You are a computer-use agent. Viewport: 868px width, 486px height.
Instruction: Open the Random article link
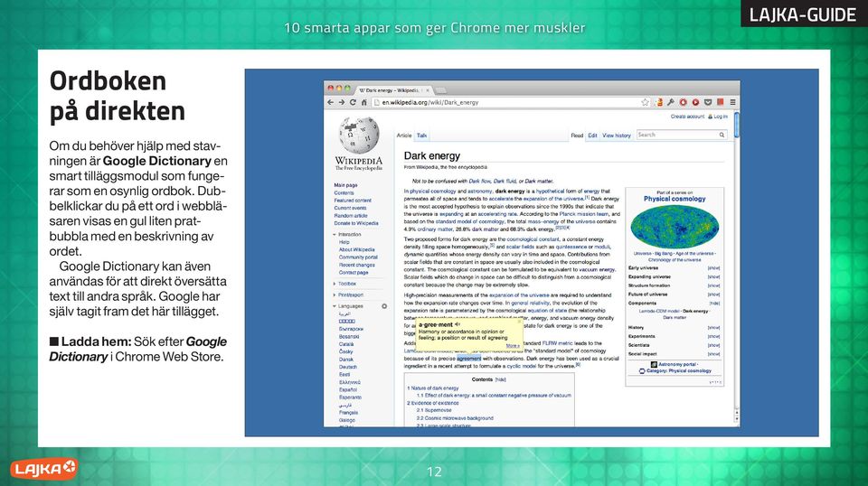351,216
